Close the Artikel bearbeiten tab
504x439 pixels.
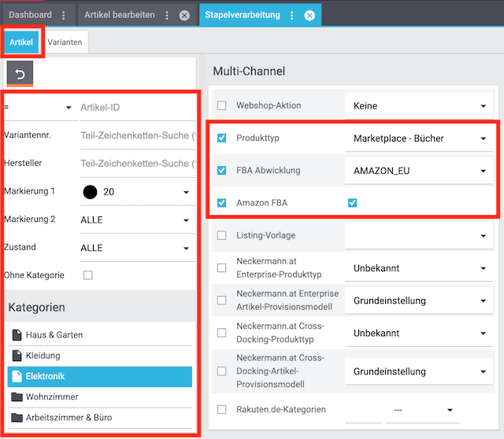pyautogui.click(x=183, y=15)
